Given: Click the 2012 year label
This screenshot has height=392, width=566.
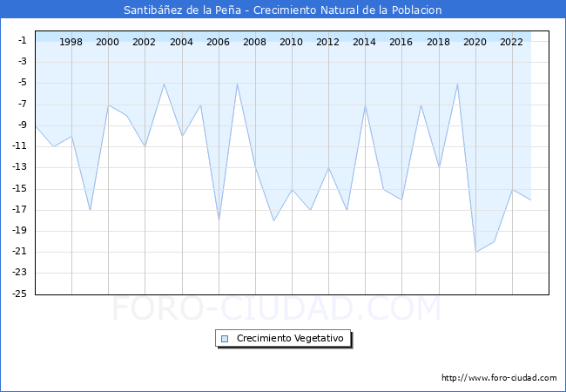Looking at the screenshot, I should (x=327, y=42).
